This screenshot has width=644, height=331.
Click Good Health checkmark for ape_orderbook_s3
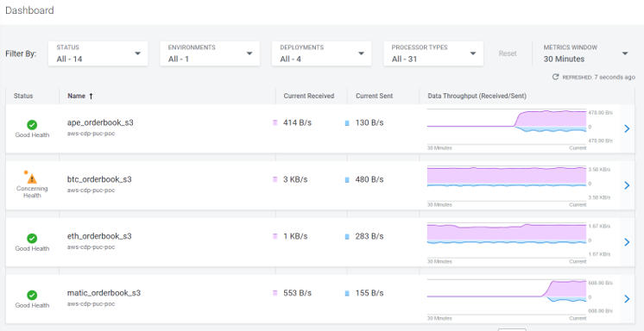[x=32, y=125]
